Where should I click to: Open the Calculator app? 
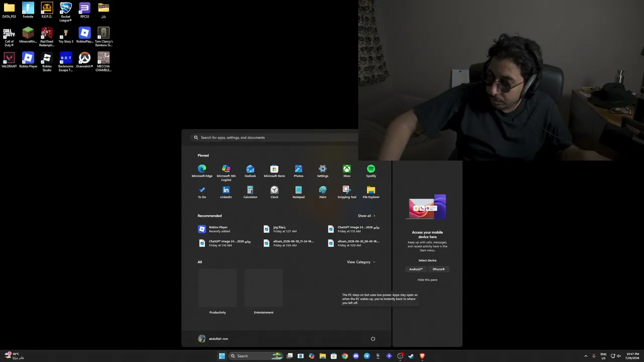(x=250, y=192)
